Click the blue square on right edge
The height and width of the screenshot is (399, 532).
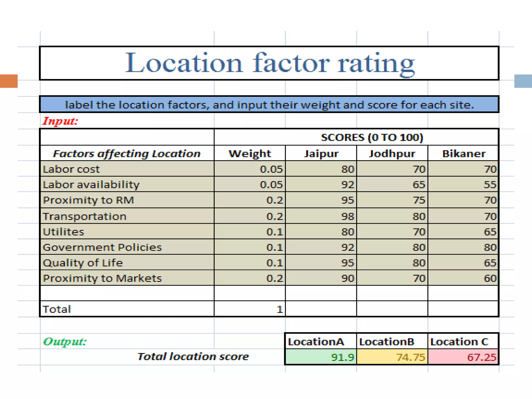tap(523, 81)
